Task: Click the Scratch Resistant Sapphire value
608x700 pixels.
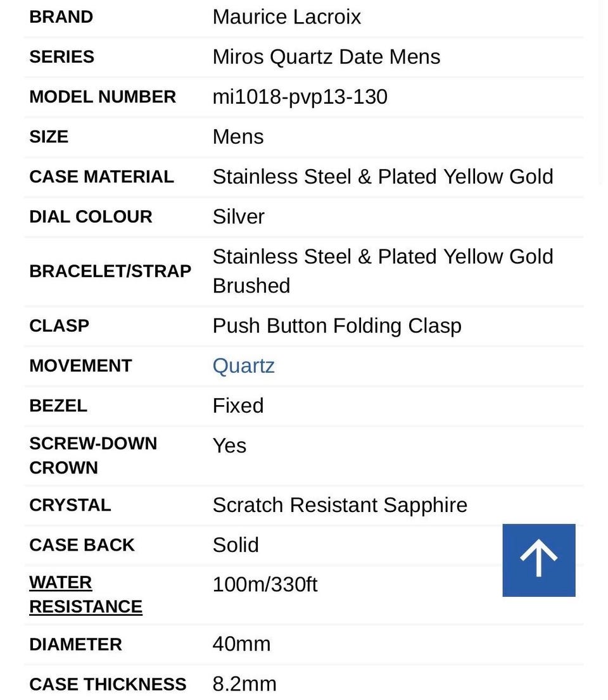Action: 339,505
